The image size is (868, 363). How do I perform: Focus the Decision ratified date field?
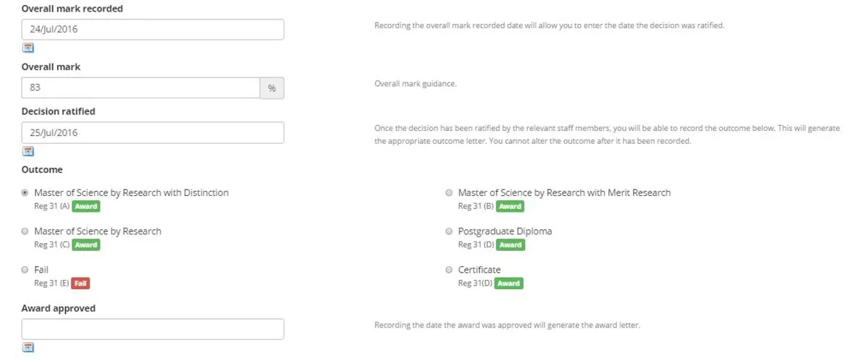point(152,133)
